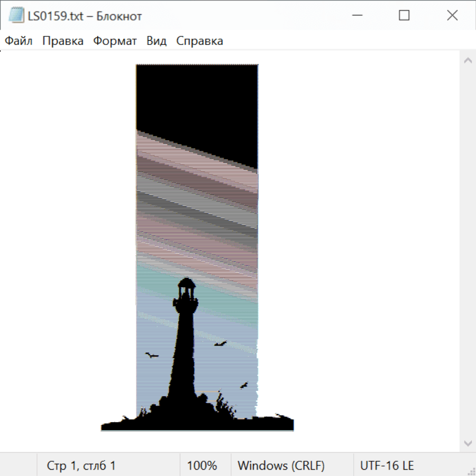
Task: Open the Формат menu
Action: (115, 41)
